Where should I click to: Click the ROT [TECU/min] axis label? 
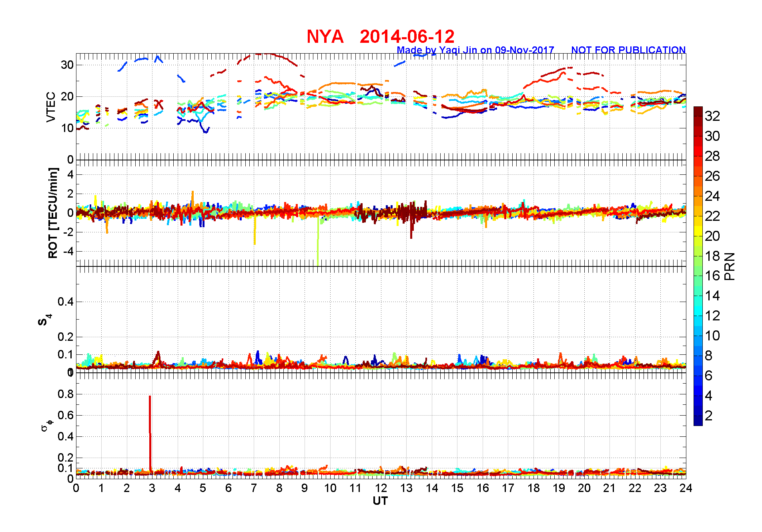(x=53, y=213)
